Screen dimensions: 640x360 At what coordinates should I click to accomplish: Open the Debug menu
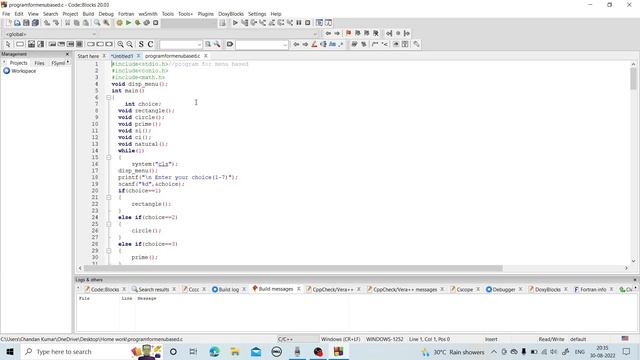coord(106,14)
